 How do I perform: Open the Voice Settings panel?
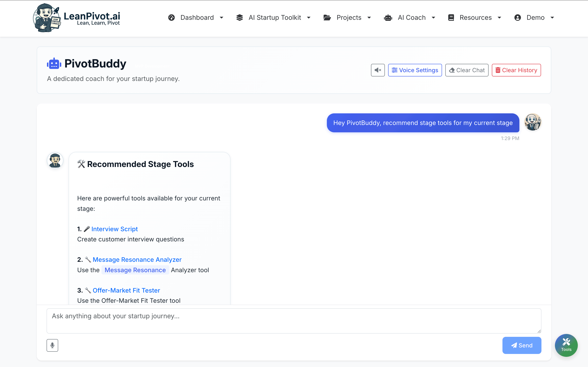tap(415, 70)
